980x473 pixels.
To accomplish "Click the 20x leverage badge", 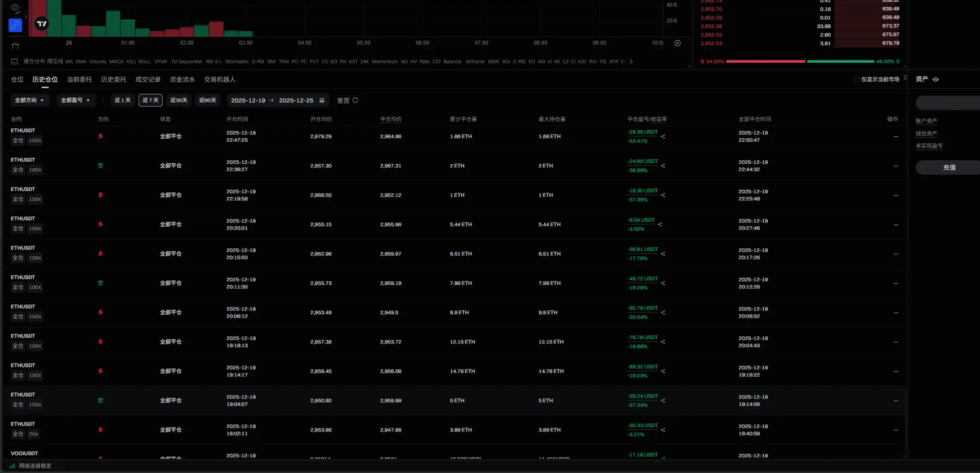I will pyautogui.click(x=33, y=434).
